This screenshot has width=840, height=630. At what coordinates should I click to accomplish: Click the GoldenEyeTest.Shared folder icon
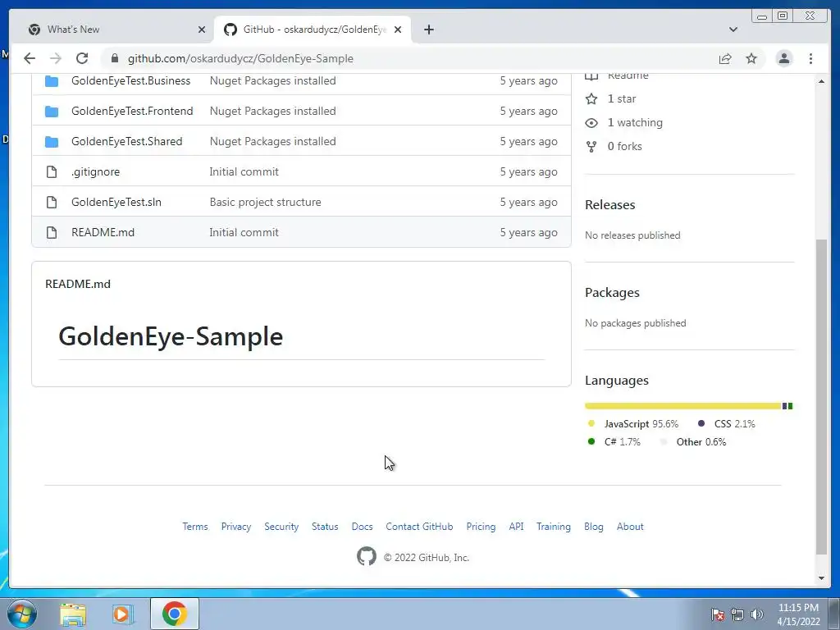52,141
